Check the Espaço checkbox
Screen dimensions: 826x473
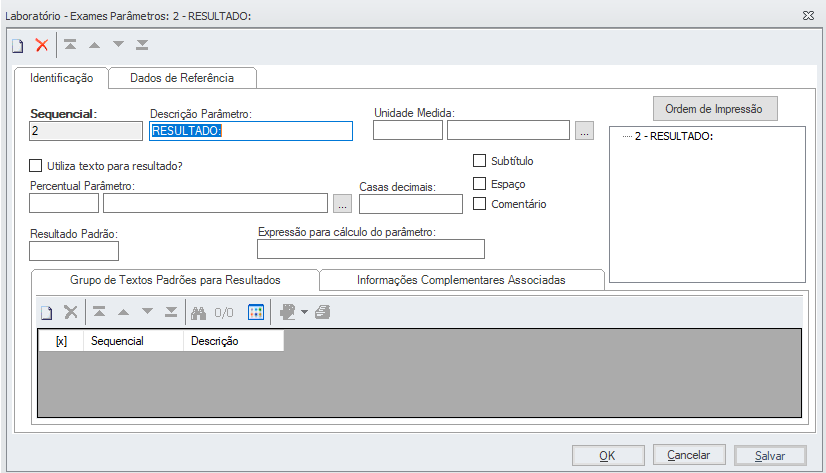[x=479, y=183]
